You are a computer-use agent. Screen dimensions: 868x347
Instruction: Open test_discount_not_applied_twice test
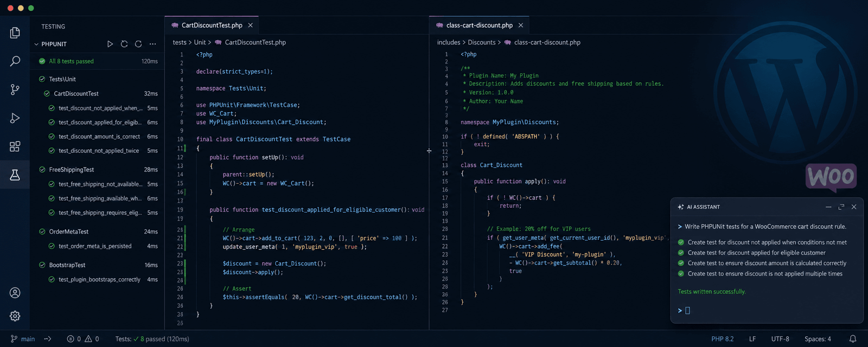(97, 151)
